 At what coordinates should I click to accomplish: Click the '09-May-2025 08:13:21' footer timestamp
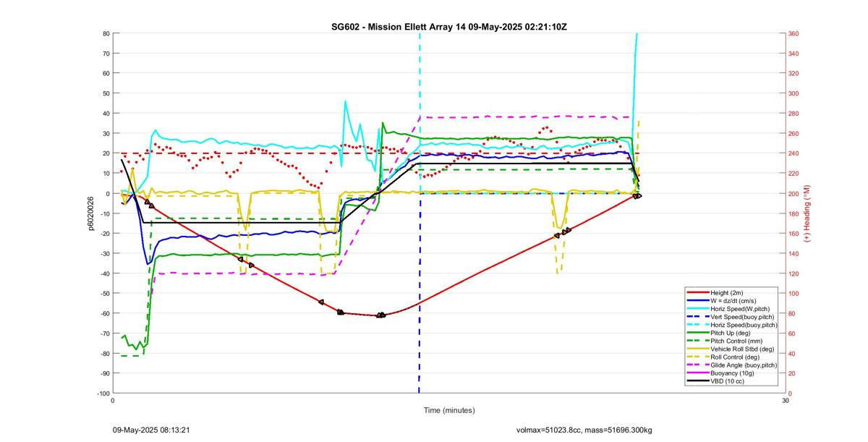[x=151, y=430]
